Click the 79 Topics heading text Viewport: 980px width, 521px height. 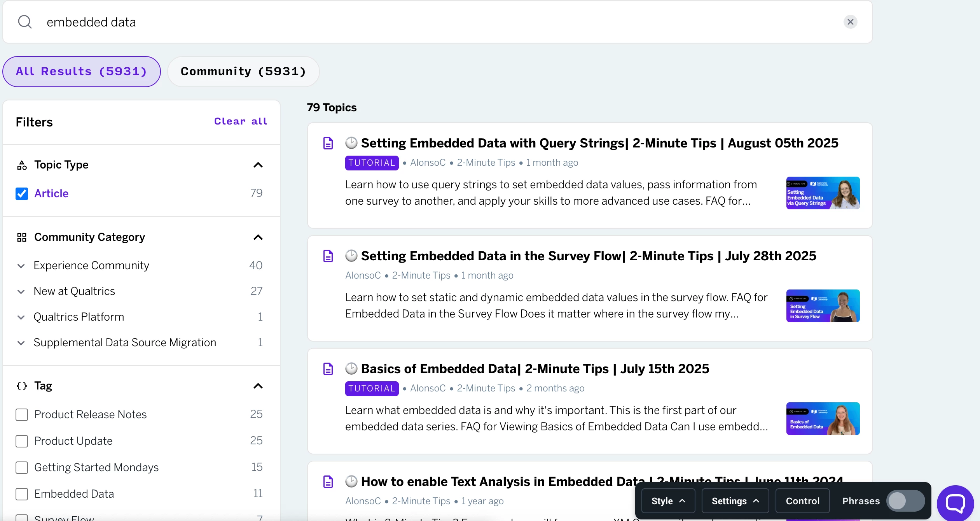pos(332,108)
